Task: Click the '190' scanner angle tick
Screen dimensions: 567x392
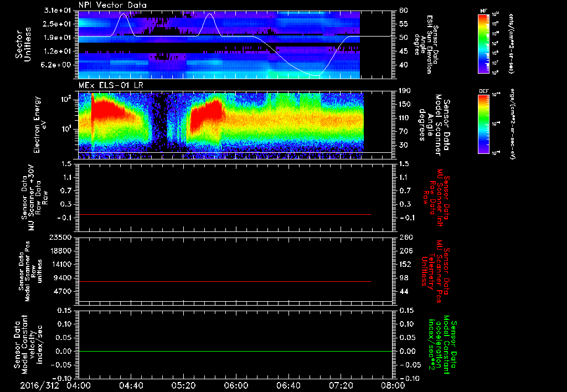Action: coord(405,91)
